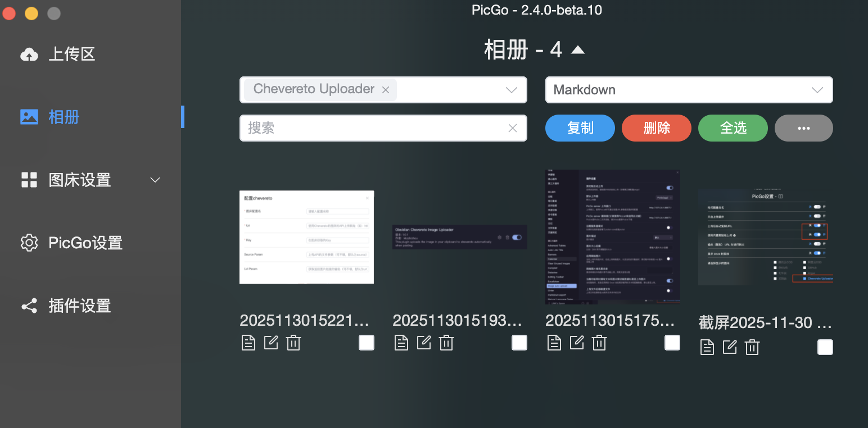
Task: Edit the 截屏2025-11-30 image URL
Action: coord(730,347)
